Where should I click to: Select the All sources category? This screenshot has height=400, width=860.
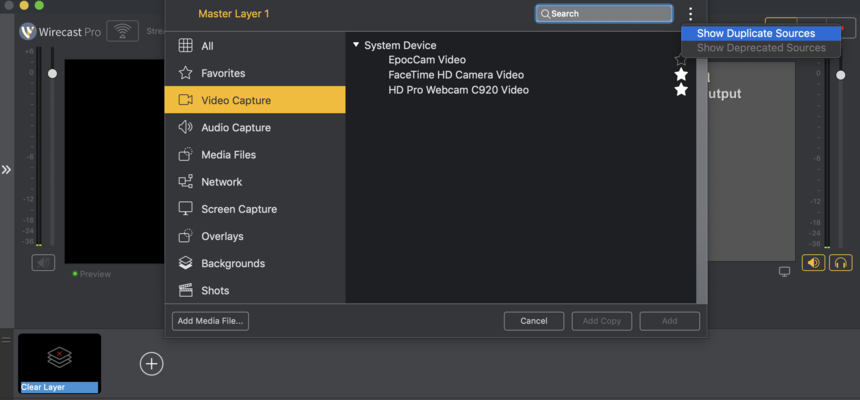click(x=255, y=46)
